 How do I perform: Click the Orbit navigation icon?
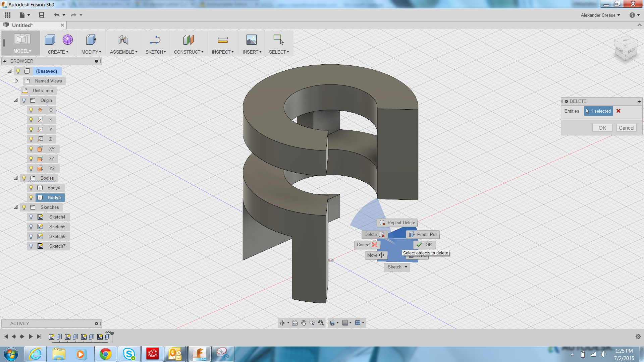(x=282, y=323)
